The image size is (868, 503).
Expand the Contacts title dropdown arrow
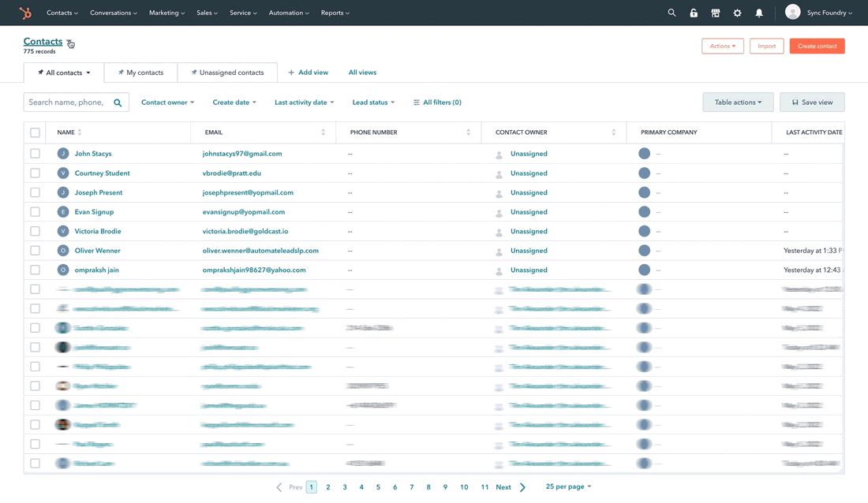(x=69, y=43)
